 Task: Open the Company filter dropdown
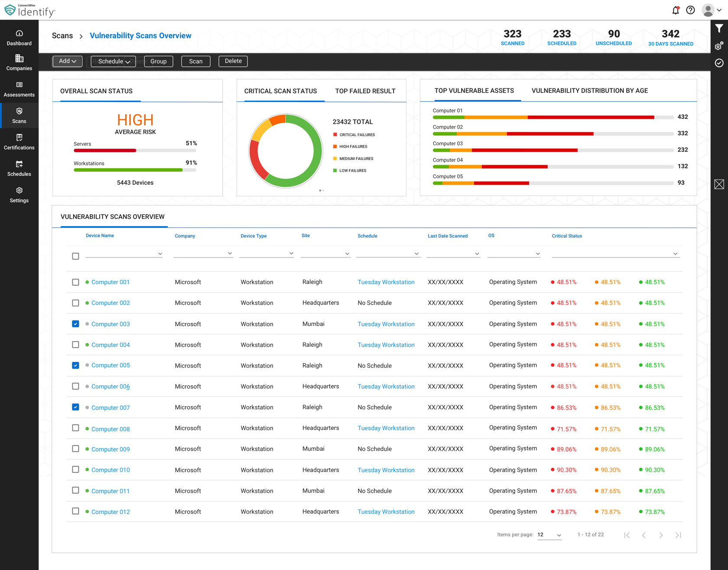pos(203,254)
